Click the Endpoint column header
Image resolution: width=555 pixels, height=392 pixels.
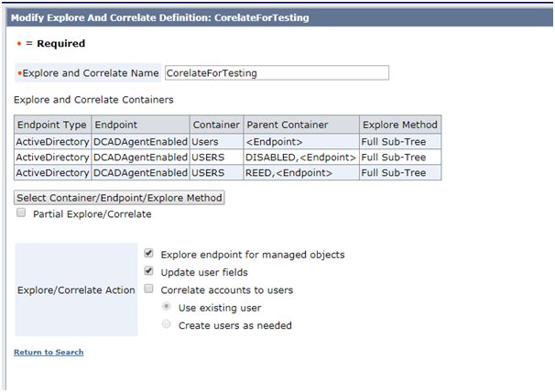pos(140,125)
